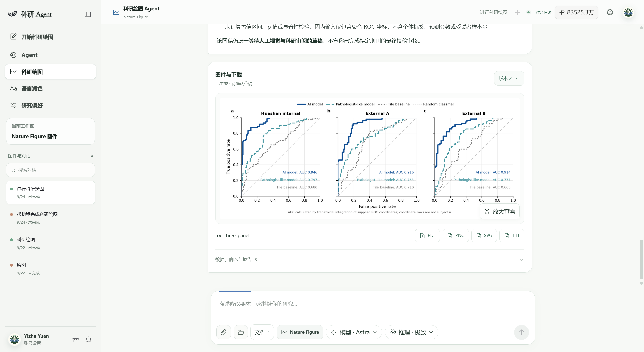This screenshot has width=644, height=352.
Task: Toggle the Nature Figure mode chip
Action: (x=300, y=332)
